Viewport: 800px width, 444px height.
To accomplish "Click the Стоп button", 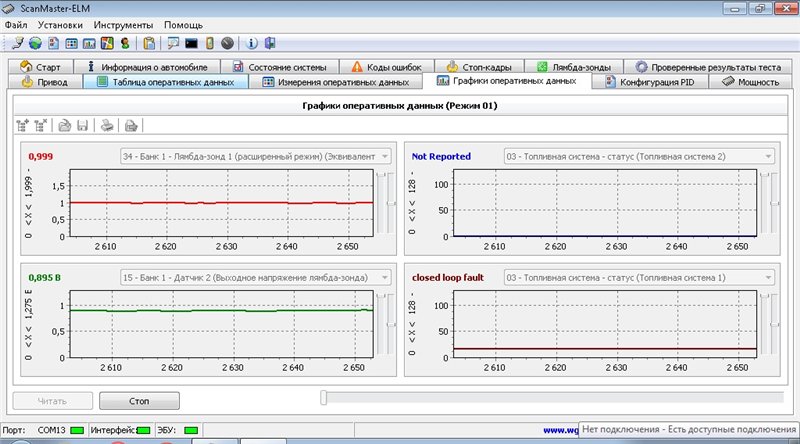I will (139, 401).
